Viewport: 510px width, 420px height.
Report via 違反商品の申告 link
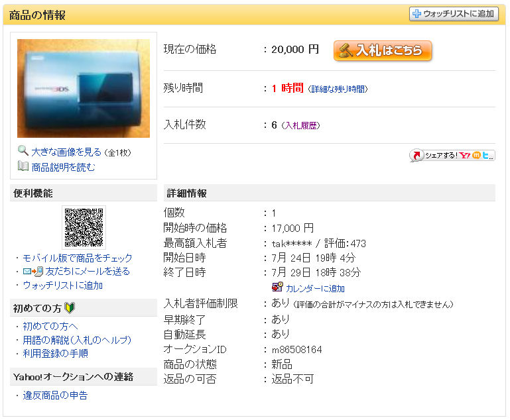[55, 395]
